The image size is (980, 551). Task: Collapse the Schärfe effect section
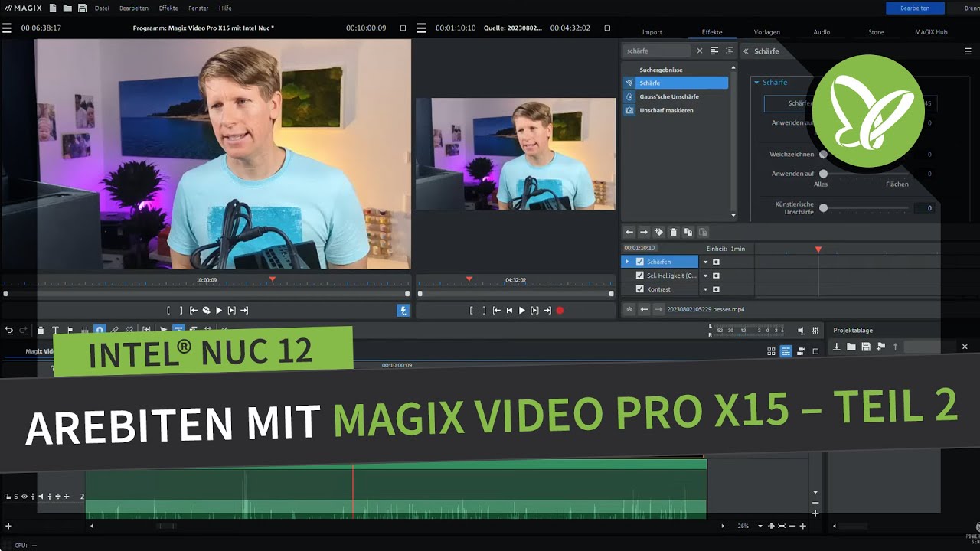click(x=756, y=83)
